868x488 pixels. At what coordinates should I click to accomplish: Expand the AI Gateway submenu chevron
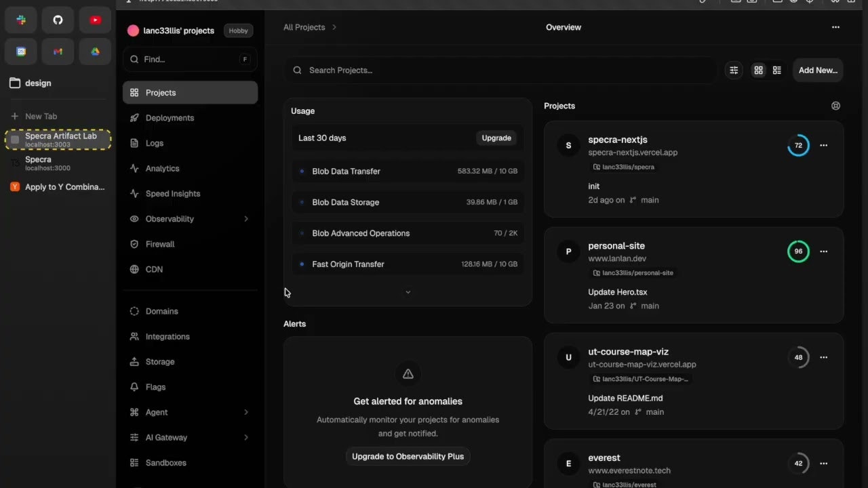[x=246, y=438]
